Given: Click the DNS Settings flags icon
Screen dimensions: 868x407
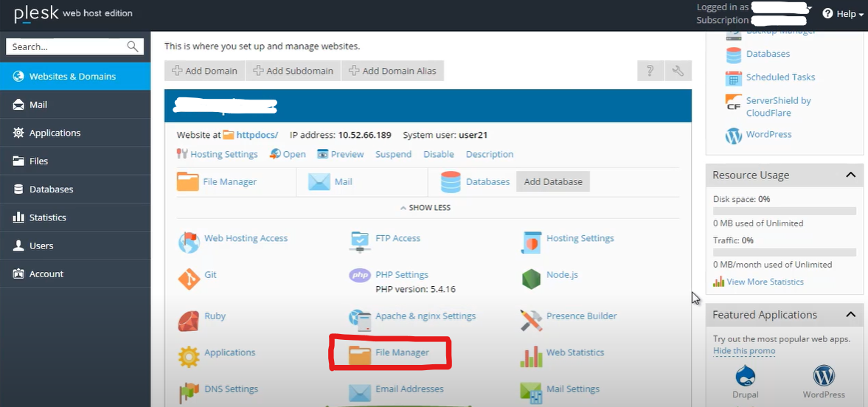Looking at the screenshot, I should [x=189, y=393].
